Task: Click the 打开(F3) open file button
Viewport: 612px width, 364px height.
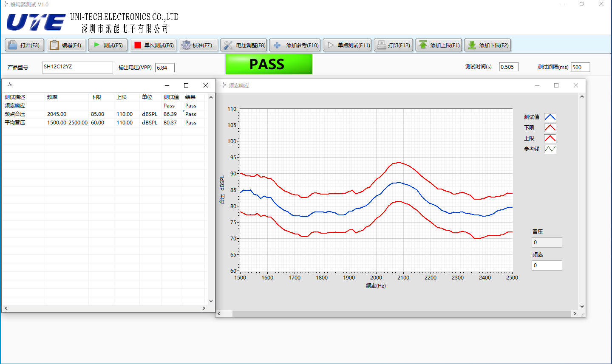Action: (x=24, y=45)
